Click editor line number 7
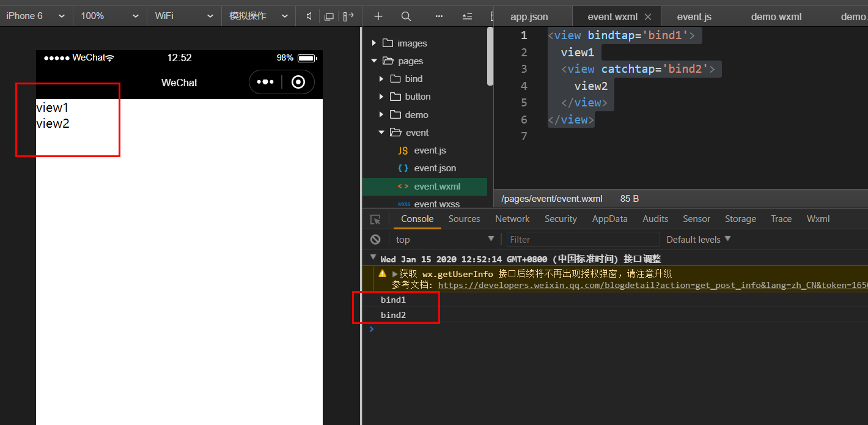868x425 pixels. [524, 136]
